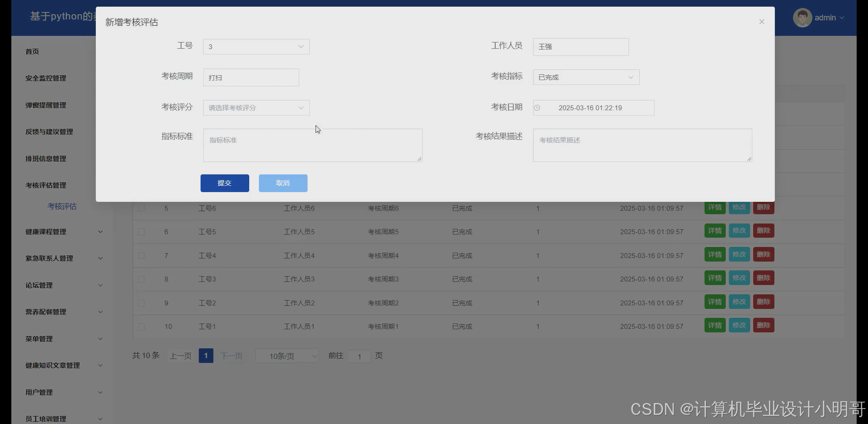Expand the 用户管理 menu
The image size is (868, 424).
pyautogui.click(x=39, y=392)
